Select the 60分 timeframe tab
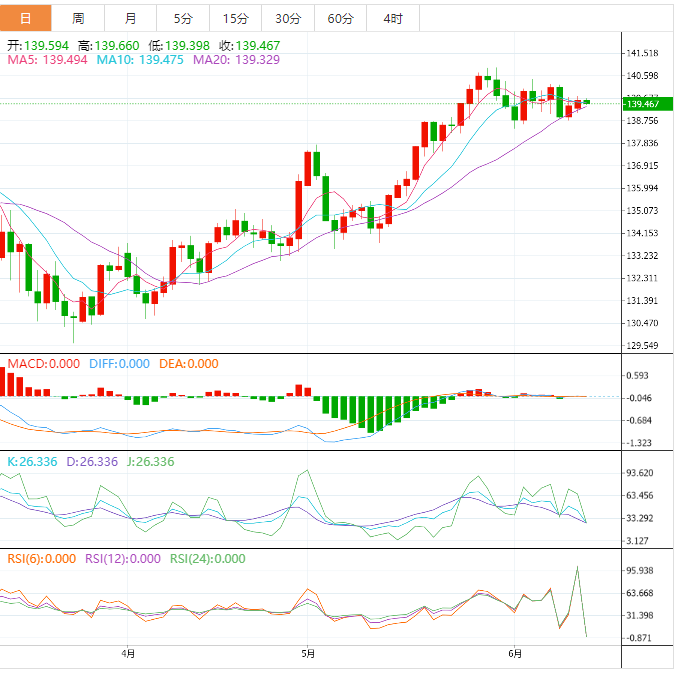This screenshot has width=675, height=673. pyautogui.click(x=341, y=18)
